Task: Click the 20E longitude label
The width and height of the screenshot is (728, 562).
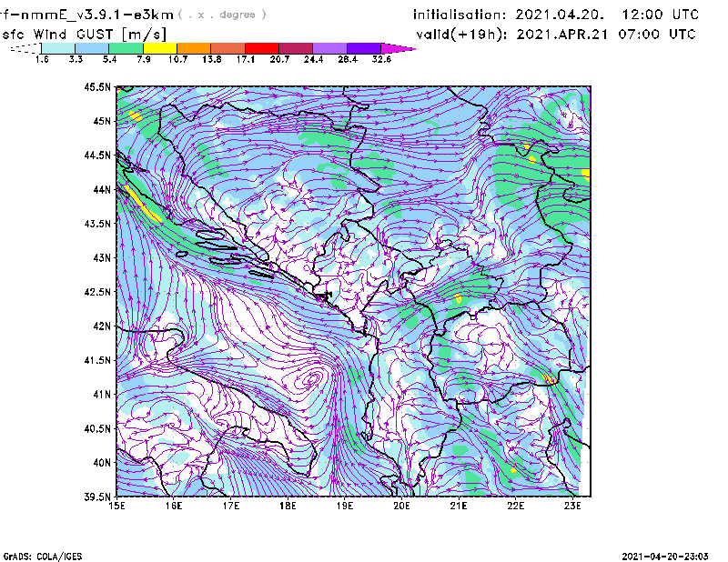Action: [401, 506]
